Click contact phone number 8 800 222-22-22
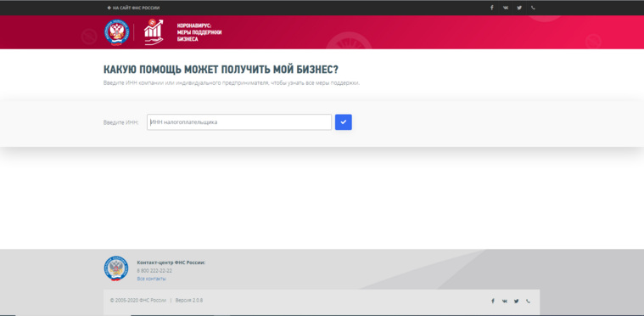 click(x=154, y=271)
